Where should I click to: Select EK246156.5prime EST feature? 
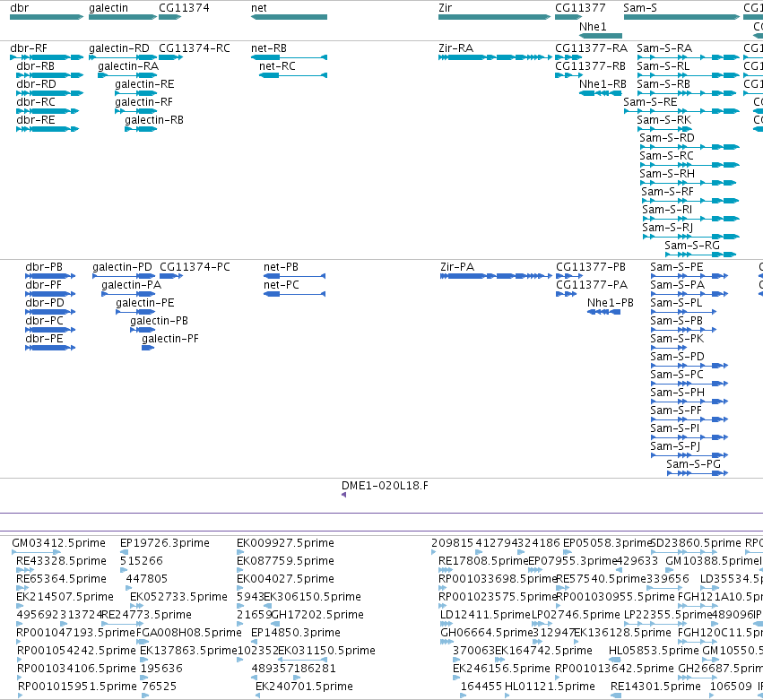point(456,678)
